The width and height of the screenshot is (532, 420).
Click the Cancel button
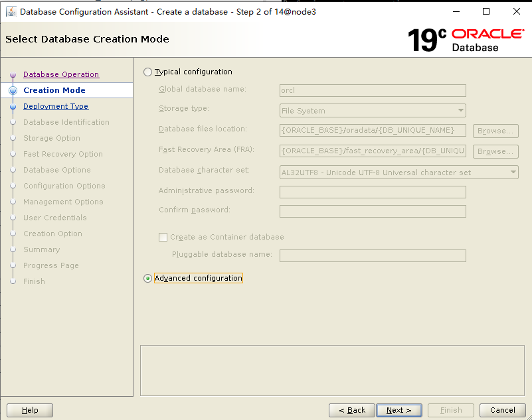503,410
